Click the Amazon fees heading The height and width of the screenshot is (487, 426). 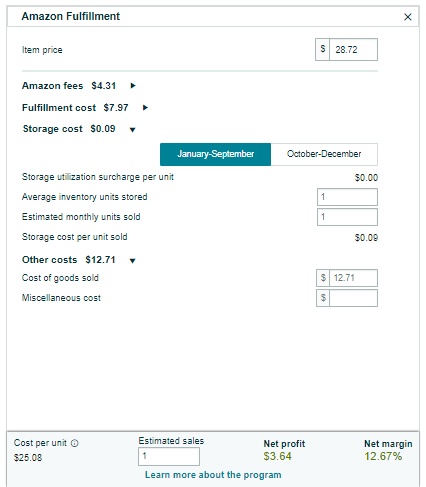pyautogui.click(x=52, y=86)
